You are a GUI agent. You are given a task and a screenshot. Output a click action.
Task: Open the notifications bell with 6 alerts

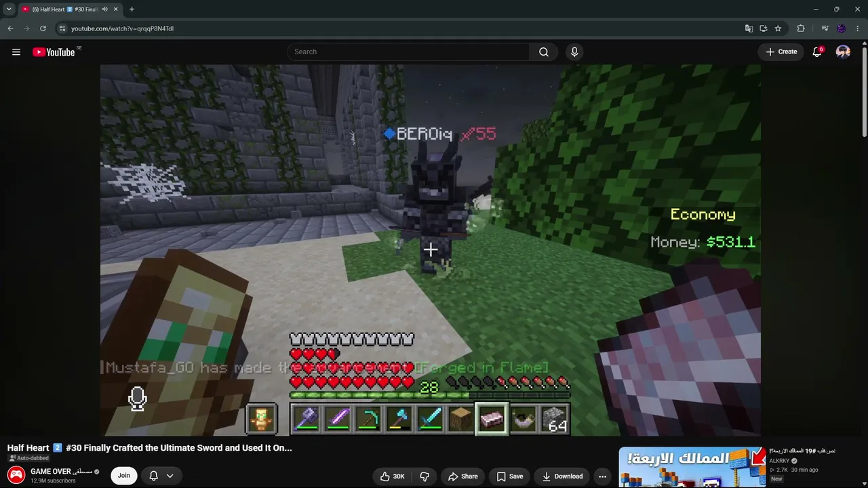(818, 52)
